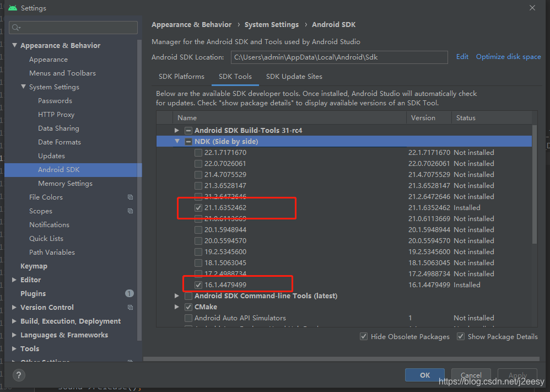
Task: Open Path Variables settings
Action: (x=52, y=253)
